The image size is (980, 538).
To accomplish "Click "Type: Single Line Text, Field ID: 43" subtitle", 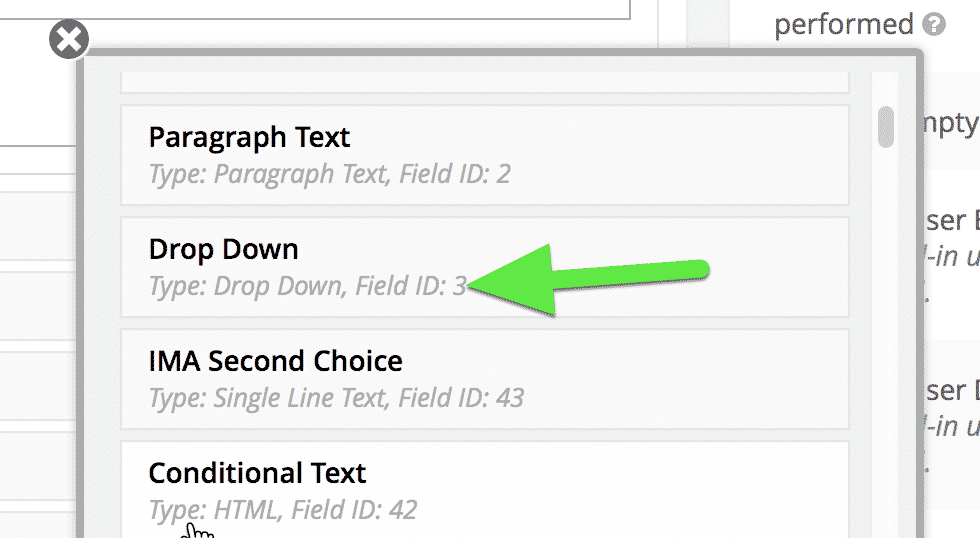I will tap(336, 398).
